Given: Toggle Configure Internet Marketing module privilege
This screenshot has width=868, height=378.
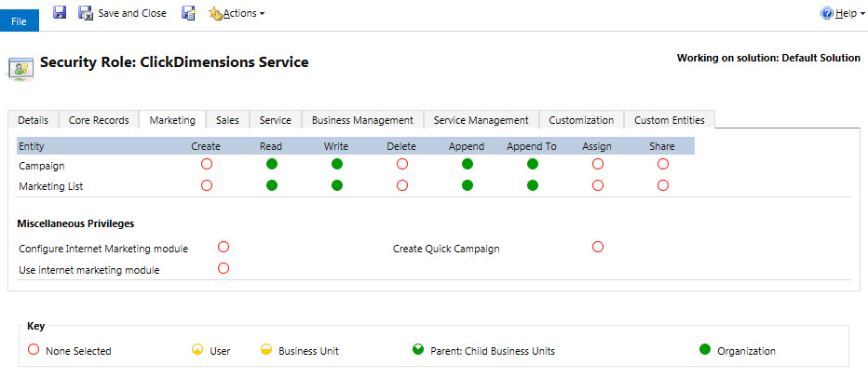Looking at the screenshot, I should (x=224, y=247).
